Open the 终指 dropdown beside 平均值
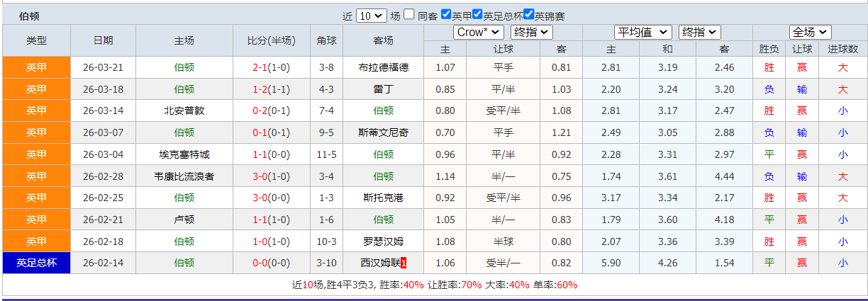The height and width of the screenshot is (301, 868). [x=699, y=32]
